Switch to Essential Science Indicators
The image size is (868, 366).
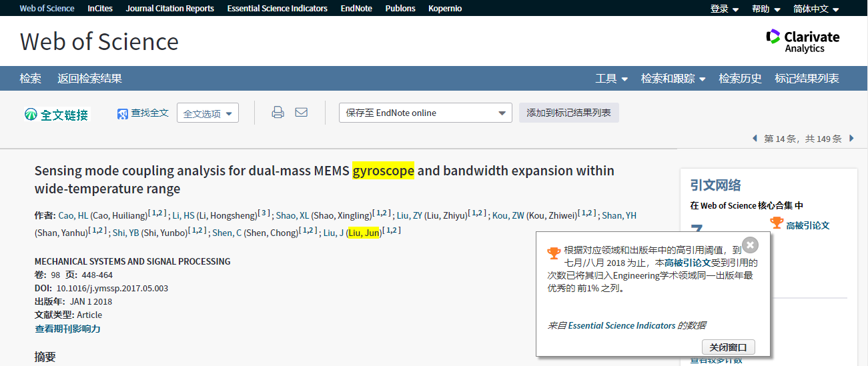click(277, 9)
